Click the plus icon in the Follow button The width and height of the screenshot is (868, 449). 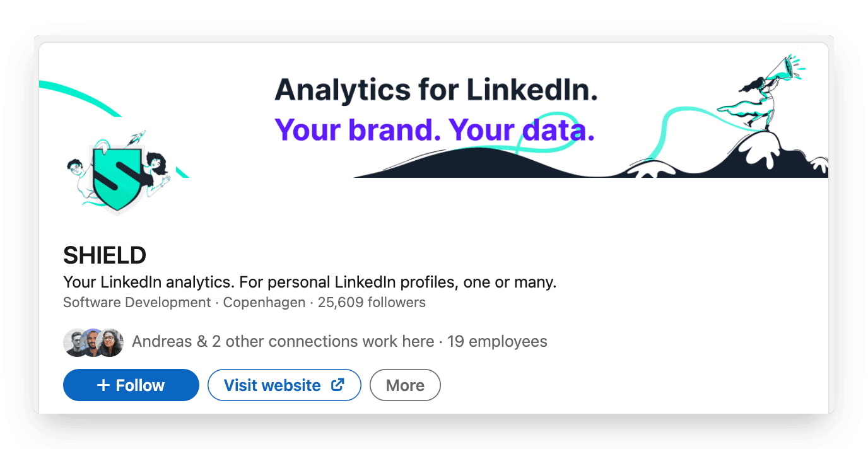click(103, 385)
